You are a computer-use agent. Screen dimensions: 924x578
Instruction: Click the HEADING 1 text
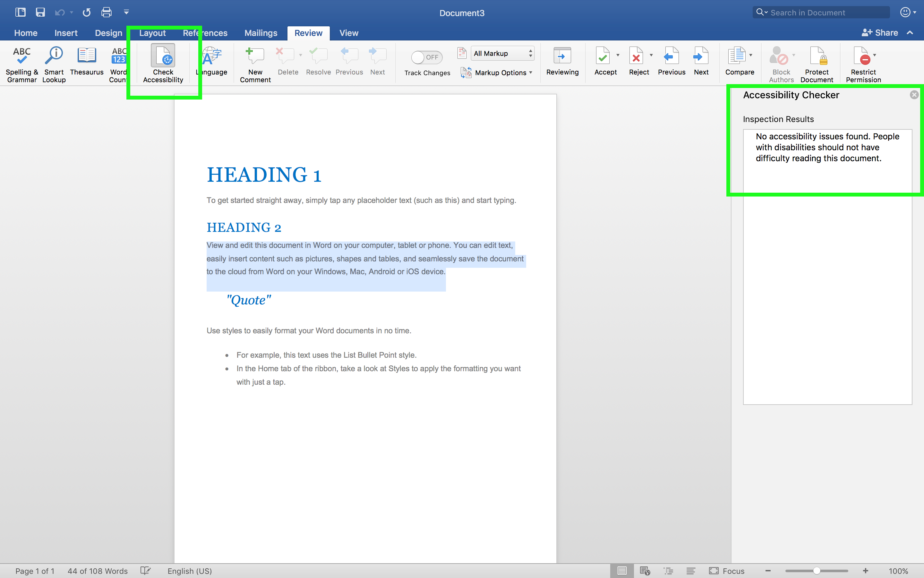pyautogui.click(x=264, y=175)
